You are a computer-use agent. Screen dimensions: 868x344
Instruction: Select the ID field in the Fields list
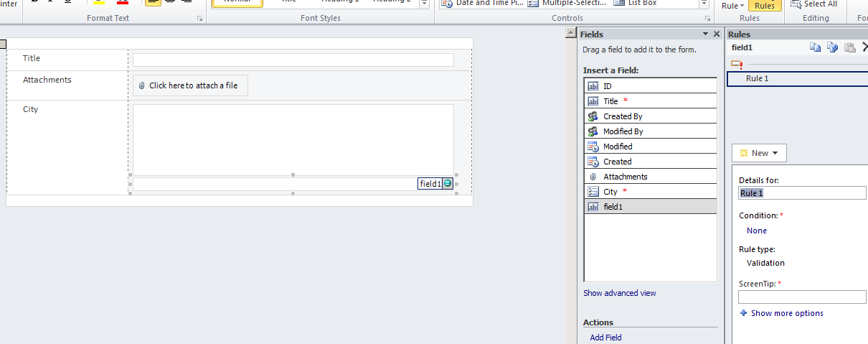[651, 85]
